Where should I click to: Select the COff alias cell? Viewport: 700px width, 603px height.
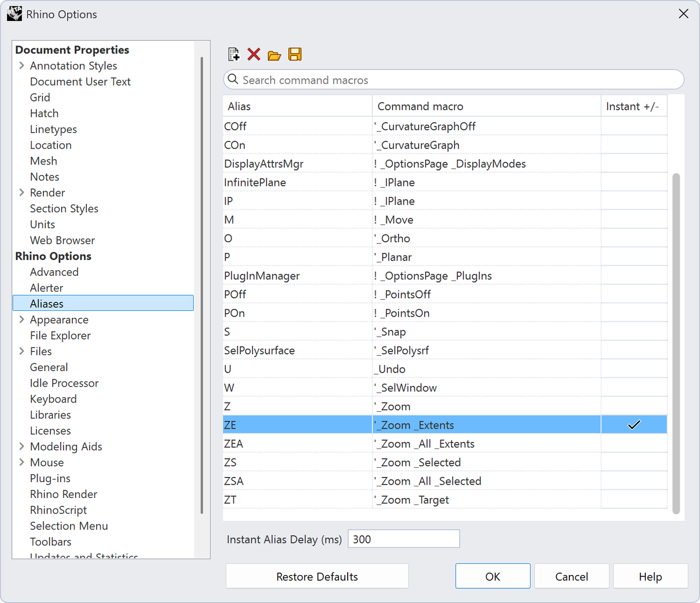point(297,127)
